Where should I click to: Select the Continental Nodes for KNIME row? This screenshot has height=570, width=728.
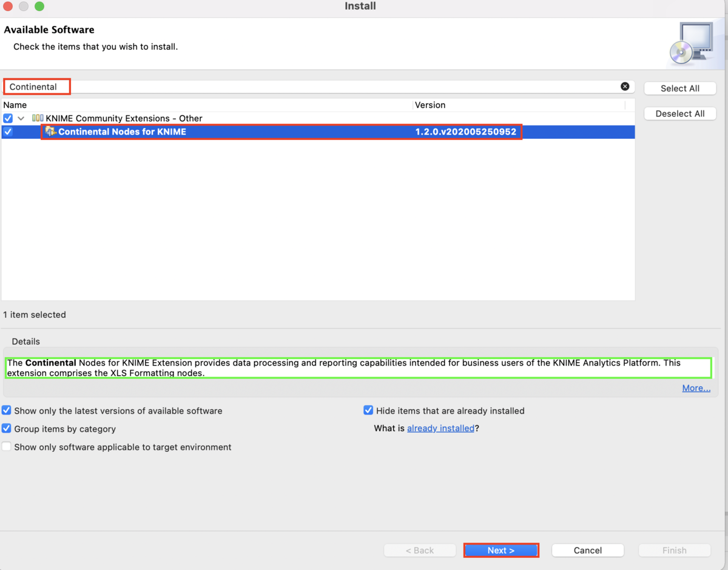[318, 132]
